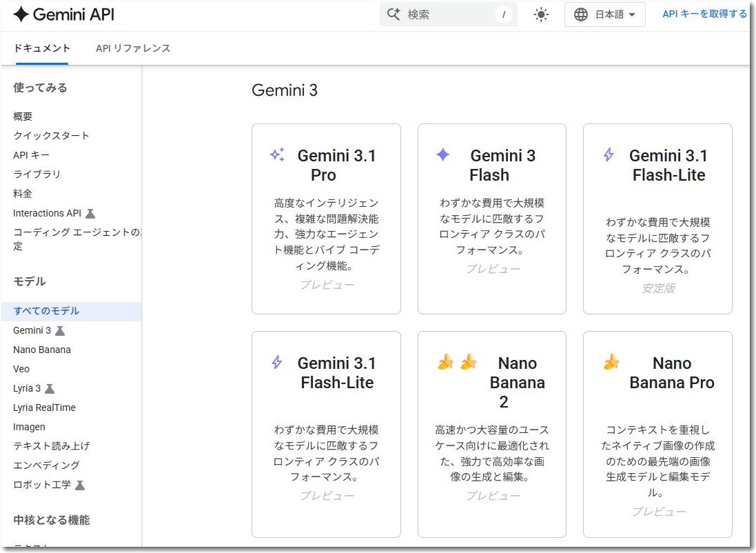Open the 日本語 language dropdown

click(x=605, y=14)
